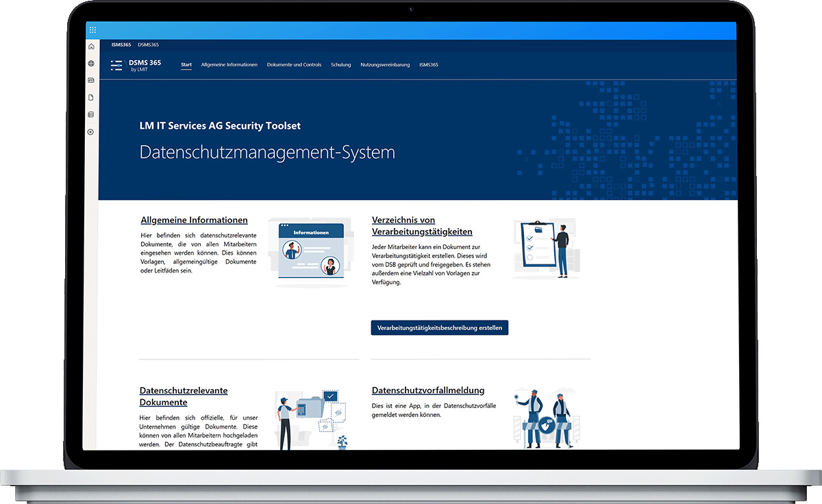This screenshot has width=822, height=504.
Task: Click the Create plus icon in the sidebar
Action: point(91,131)
